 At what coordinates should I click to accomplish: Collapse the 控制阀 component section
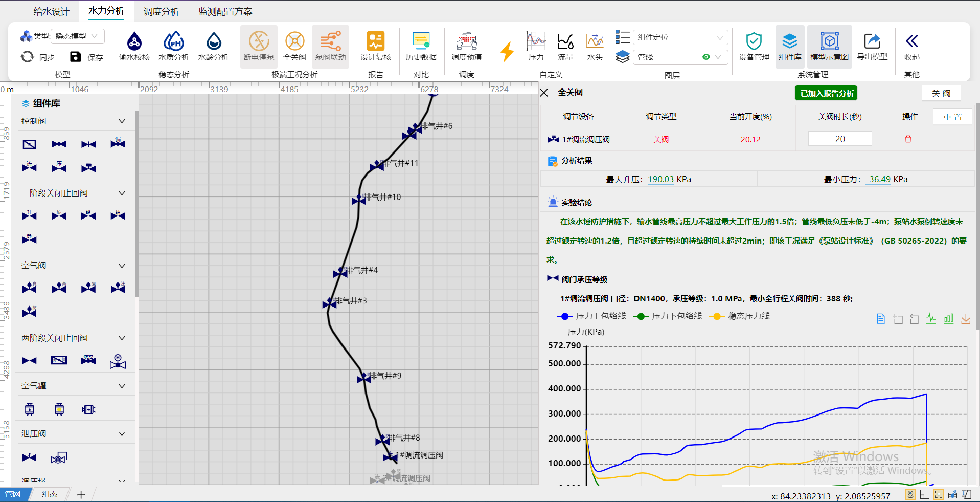(122, 121)
